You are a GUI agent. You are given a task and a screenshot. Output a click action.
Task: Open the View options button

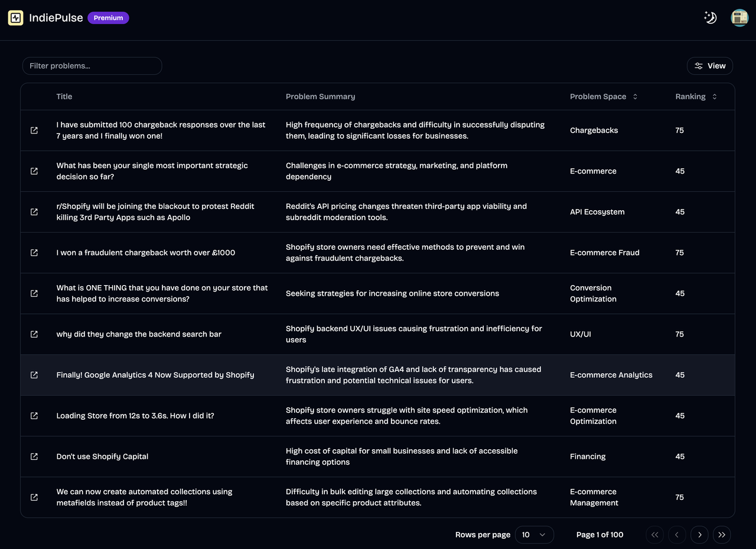[x=710, y=66]
